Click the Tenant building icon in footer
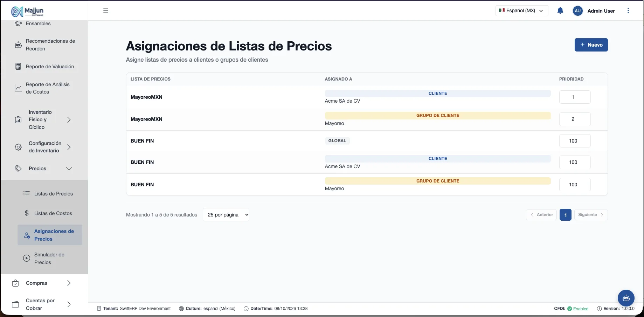644x317 pixels. click(x=99, y=309)
